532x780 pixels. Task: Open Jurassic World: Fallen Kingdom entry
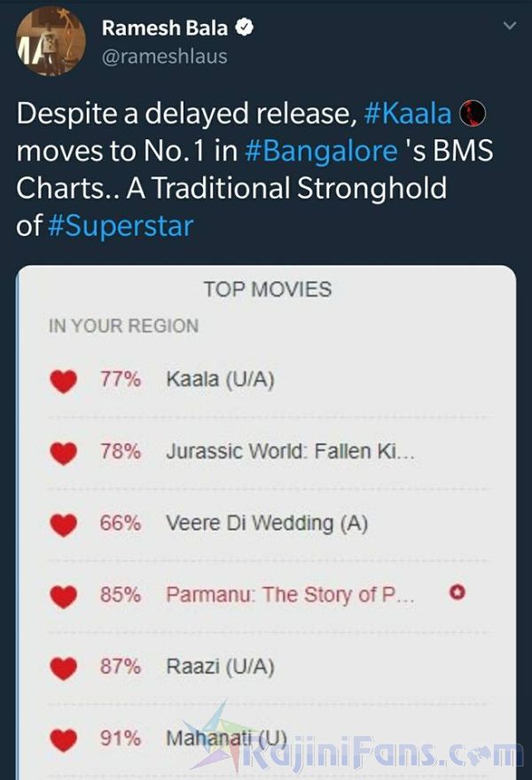(290, 452)
